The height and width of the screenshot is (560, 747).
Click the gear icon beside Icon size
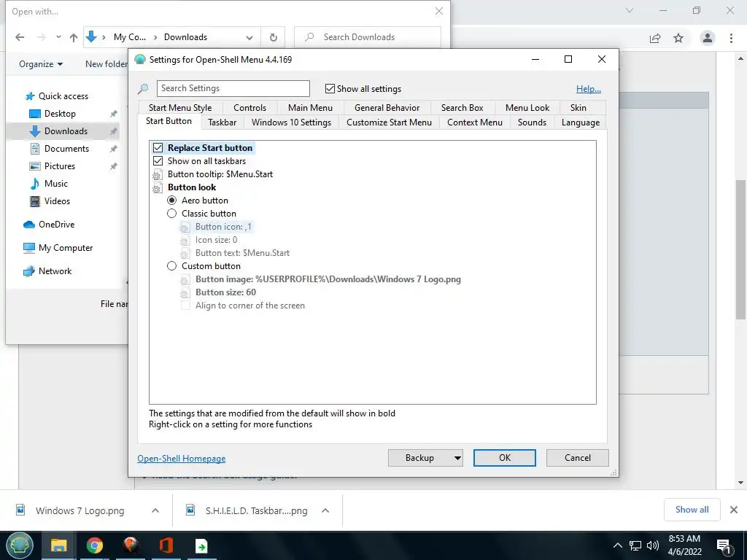pos(185,241)
